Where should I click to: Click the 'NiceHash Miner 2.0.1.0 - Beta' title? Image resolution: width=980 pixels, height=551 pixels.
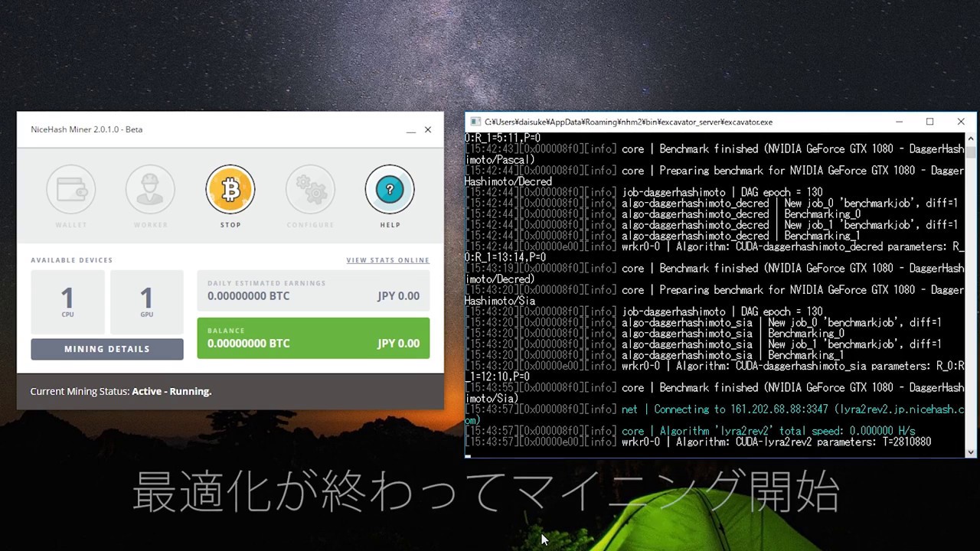[x=87, y=129]
